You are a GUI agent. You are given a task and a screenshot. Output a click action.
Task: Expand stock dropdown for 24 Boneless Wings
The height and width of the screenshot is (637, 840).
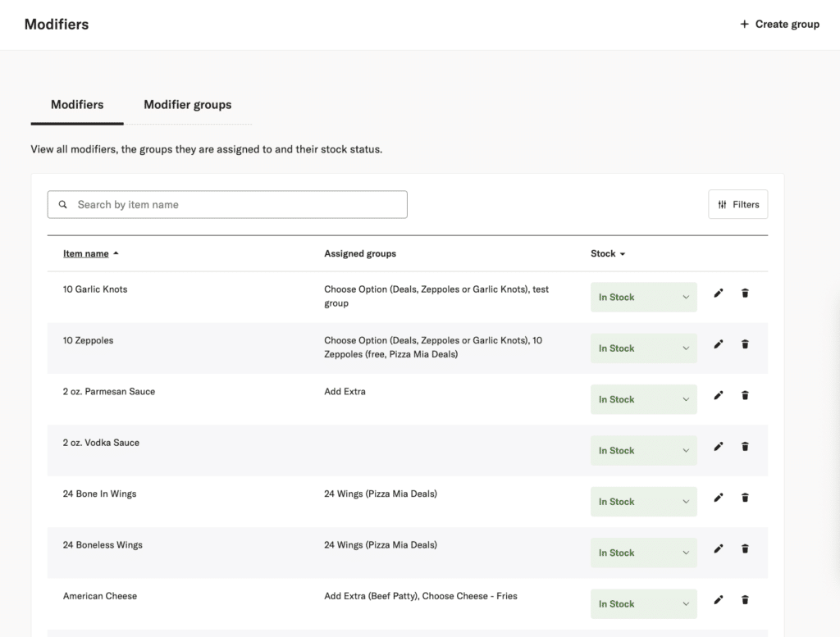(643, 553)
